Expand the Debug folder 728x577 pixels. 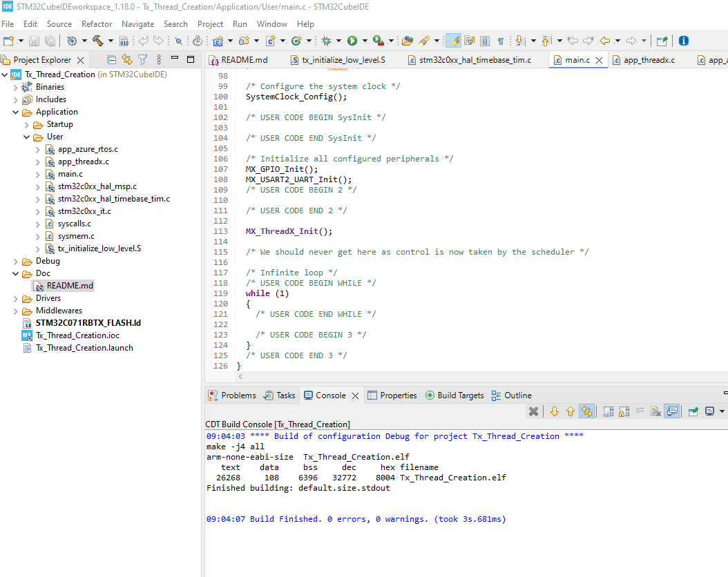[16, 261]
